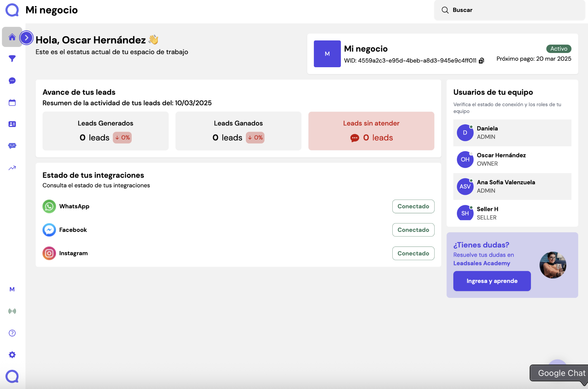Open the contacts card icon in sidebar
This screenshot has width=588, height=389.
point(12,124)
